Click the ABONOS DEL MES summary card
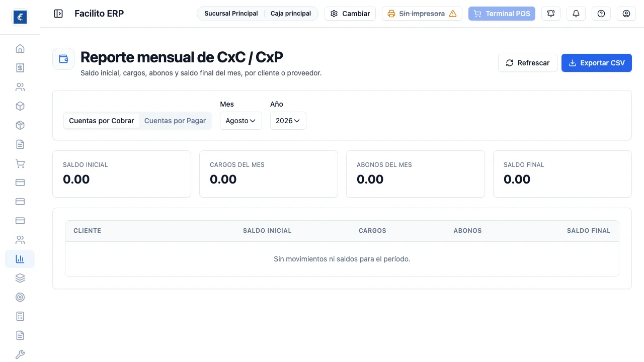The width and height of the screenshot is (644, 362). click(x=416, y=174)
